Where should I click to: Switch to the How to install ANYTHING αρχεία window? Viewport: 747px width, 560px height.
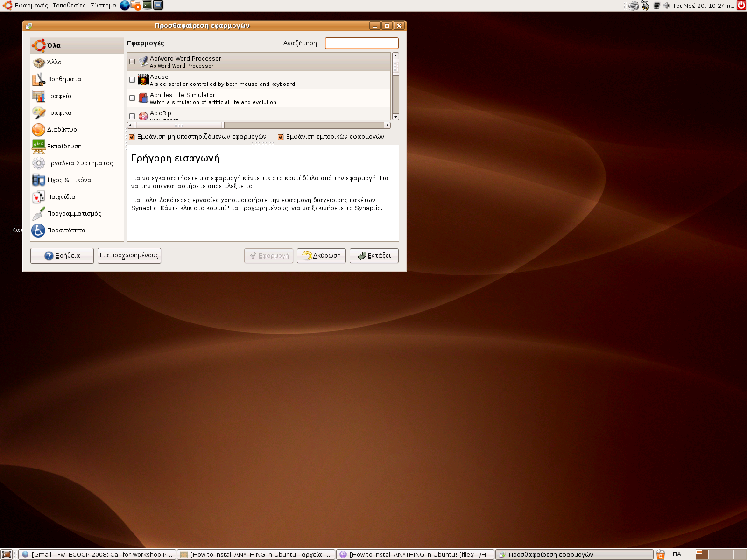pos(256,554)
